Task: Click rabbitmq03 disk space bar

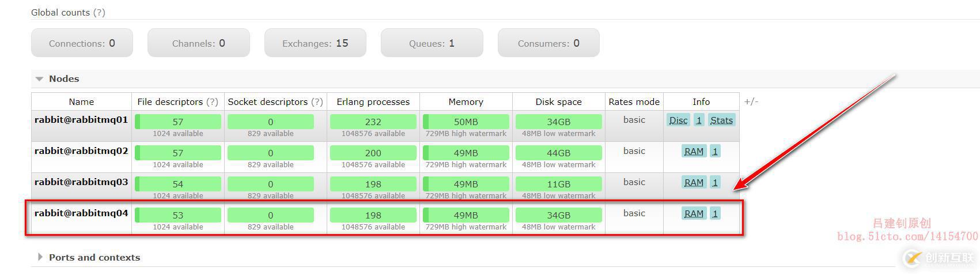Action: click(558, 184)
